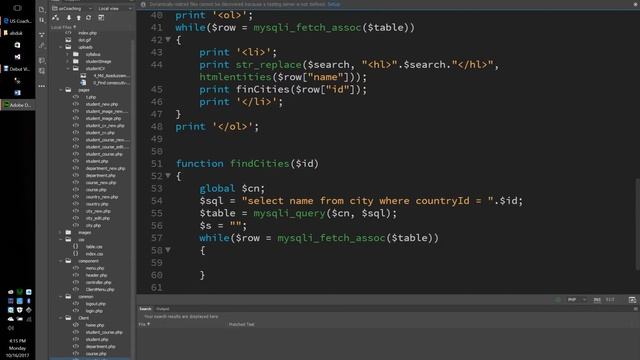Open the three-dots customize toolbar menu
This screenshot has width=640, height=360.
pyautogui.click(x=42, y=86)
